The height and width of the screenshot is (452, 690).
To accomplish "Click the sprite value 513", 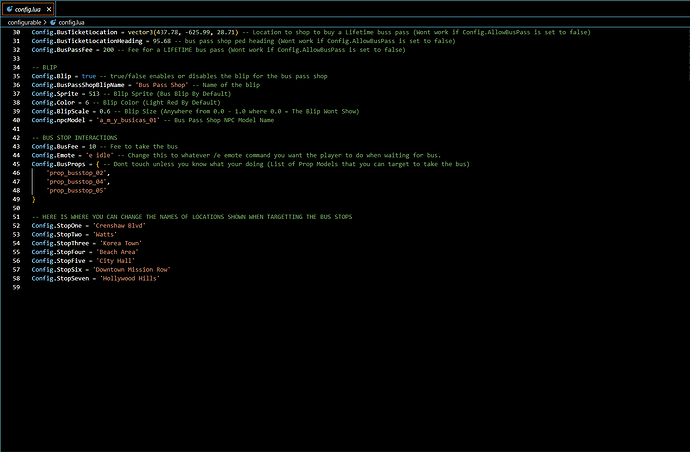I will click(94, 94).
